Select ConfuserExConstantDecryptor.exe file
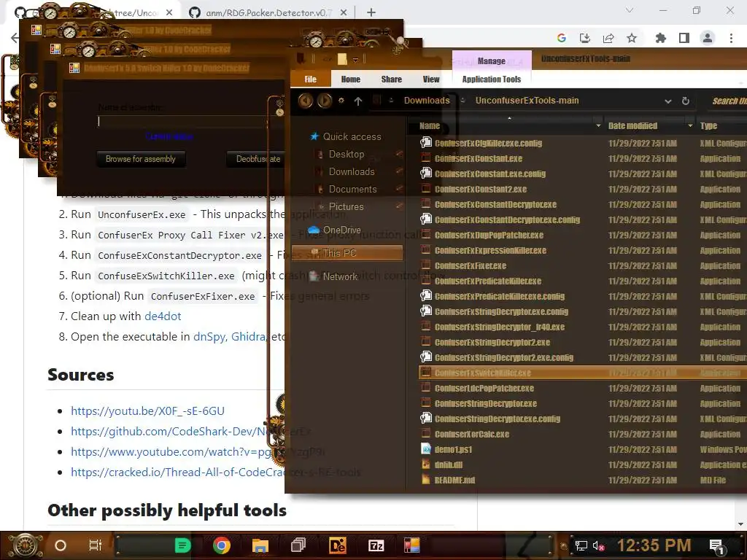Screen dimensions: 747x560 point(495,204)
